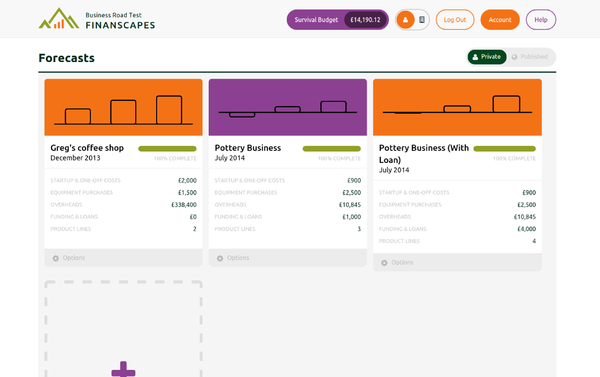Switch to Published forecasts

[x=530, y=57]
